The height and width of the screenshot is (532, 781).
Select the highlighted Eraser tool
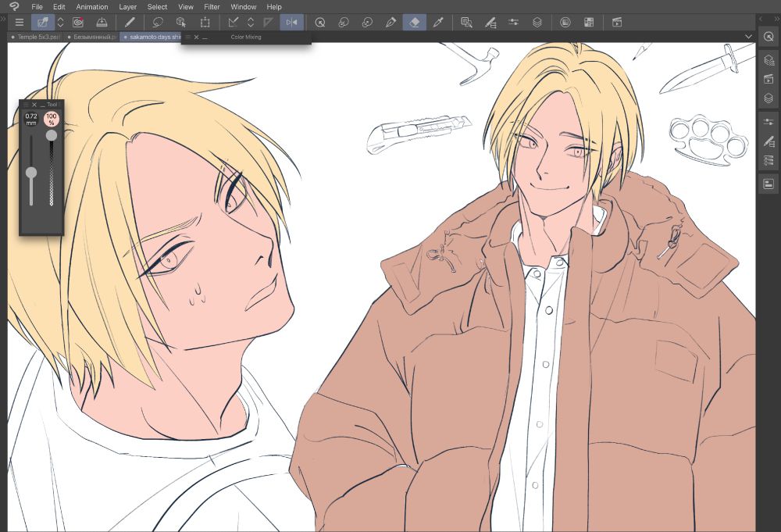point(415,23)
